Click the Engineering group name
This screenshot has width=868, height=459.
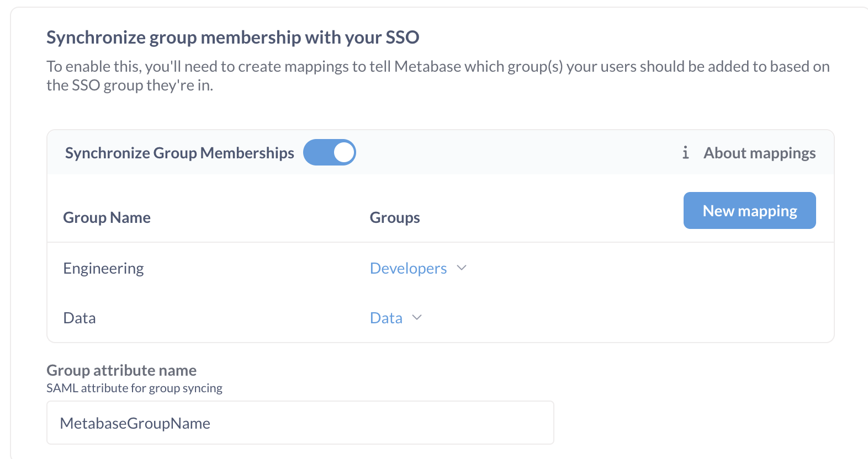[103, 268]
